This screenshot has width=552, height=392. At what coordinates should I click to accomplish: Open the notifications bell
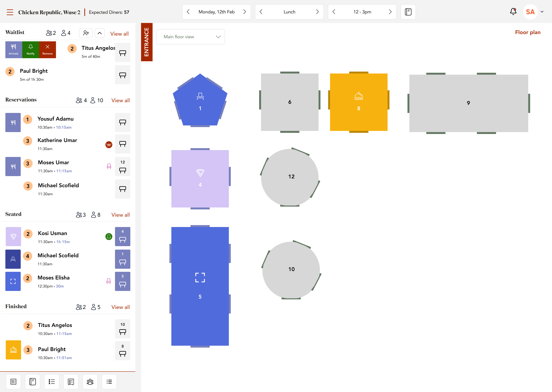point(513,12)
